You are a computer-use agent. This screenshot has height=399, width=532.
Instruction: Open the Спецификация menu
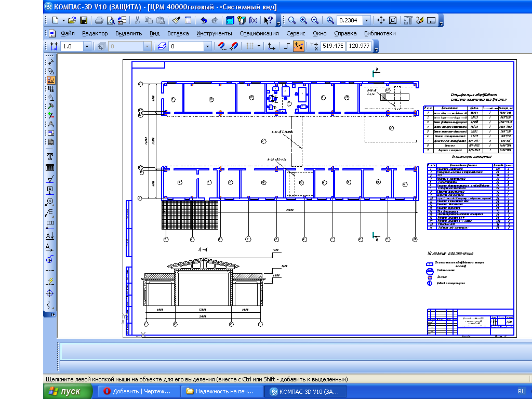click(259, 33)
